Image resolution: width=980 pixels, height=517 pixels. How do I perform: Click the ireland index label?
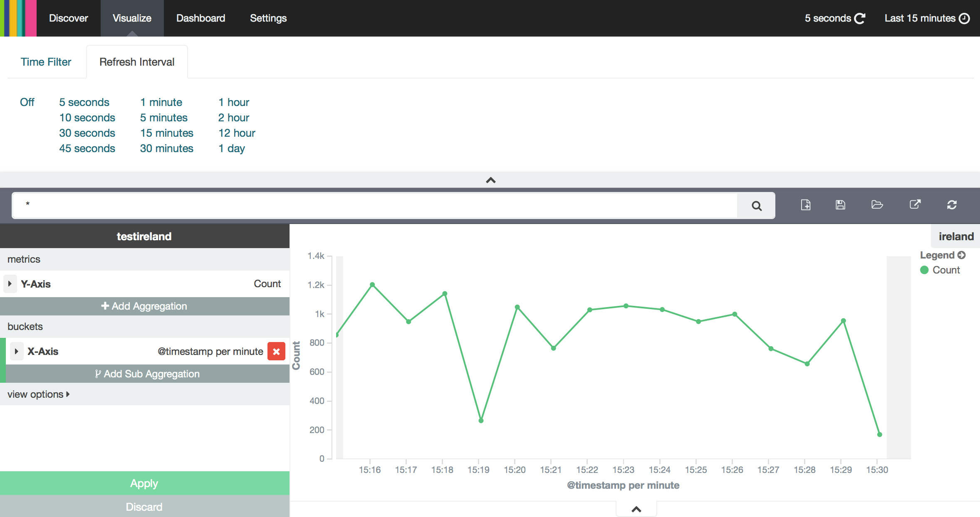[956, 236]
